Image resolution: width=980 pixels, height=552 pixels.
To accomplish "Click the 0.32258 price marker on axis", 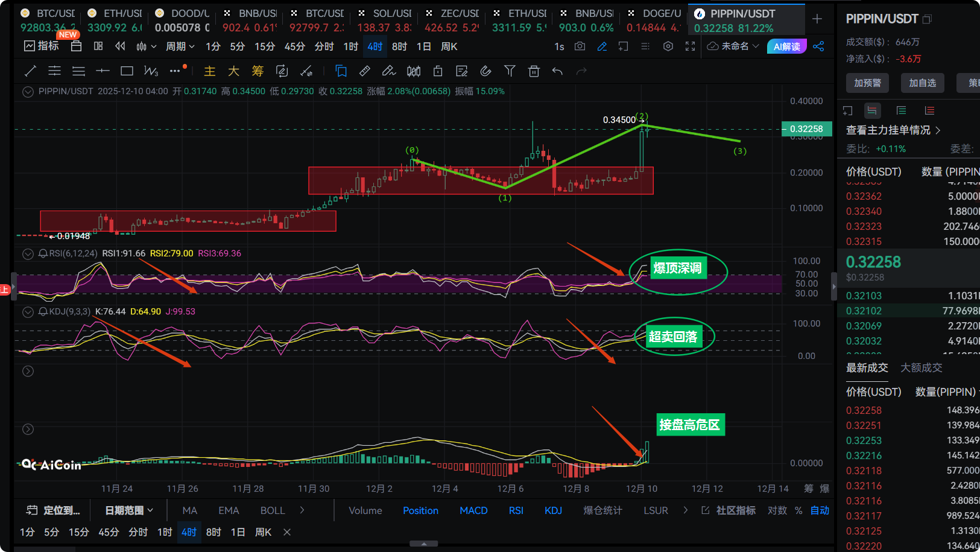I will (806, 128).
